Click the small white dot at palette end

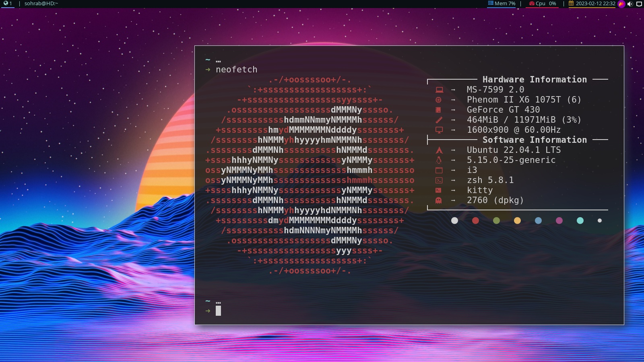coord(600,220)
